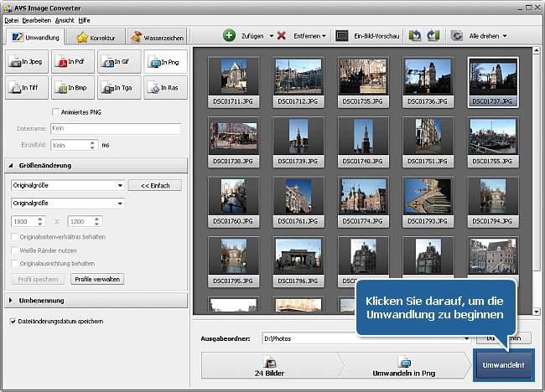Click the Umwandeln! convert button

pos(506,365)
